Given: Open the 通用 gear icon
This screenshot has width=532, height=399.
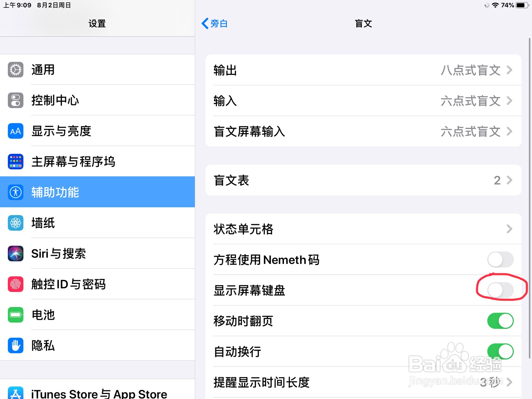Looking at the screenshot, I should (x=16, y=70).
